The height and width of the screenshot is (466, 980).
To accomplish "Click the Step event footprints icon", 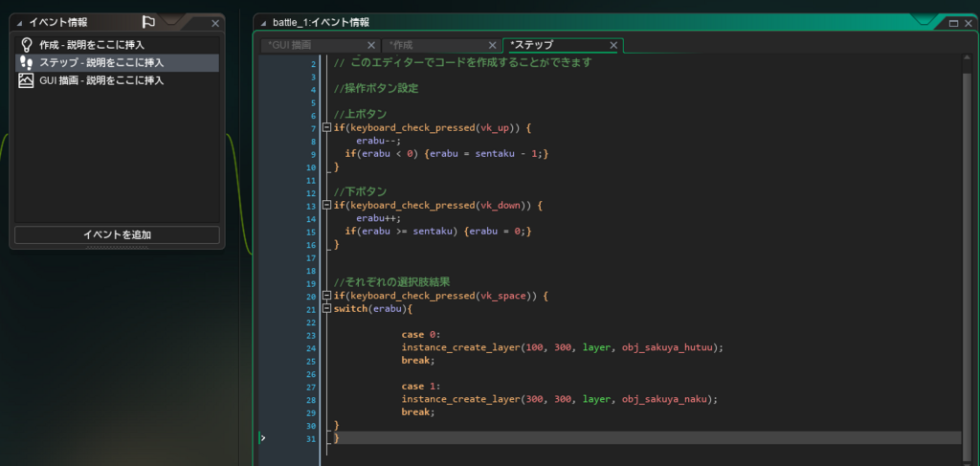I will click(x=26, y=62).
